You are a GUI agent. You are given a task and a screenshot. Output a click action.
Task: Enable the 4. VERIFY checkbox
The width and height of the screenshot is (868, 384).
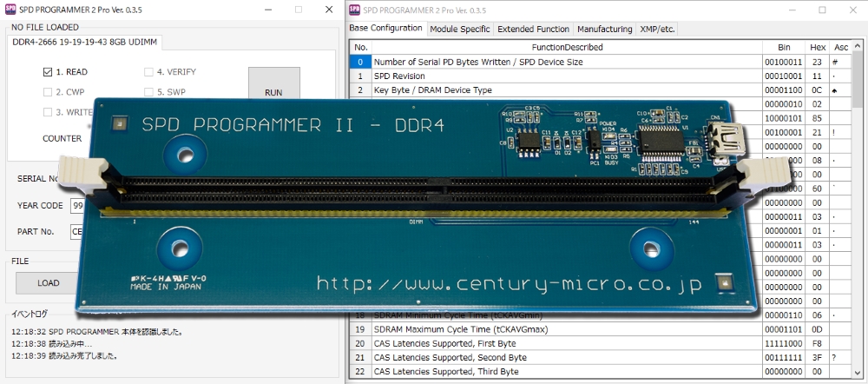pos(148,72)
